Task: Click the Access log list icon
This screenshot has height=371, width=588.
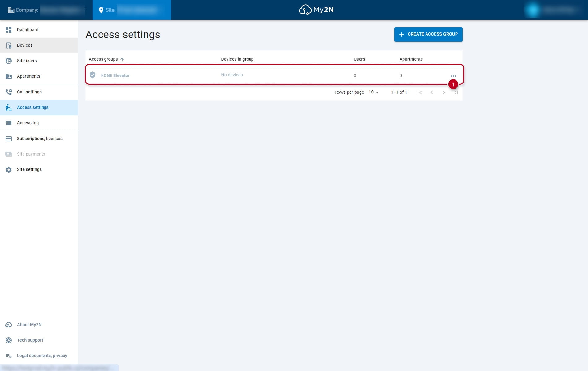Action: 9,123
